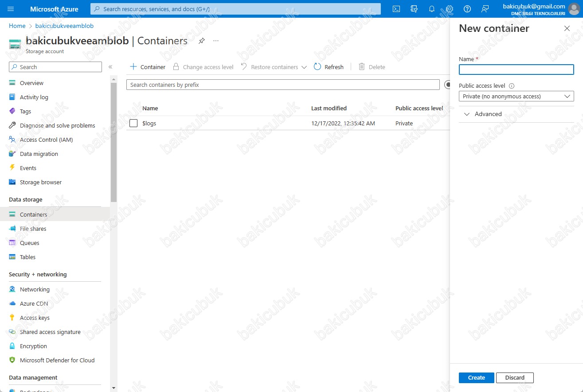Click the File shares icon

[x=12, y=229]
